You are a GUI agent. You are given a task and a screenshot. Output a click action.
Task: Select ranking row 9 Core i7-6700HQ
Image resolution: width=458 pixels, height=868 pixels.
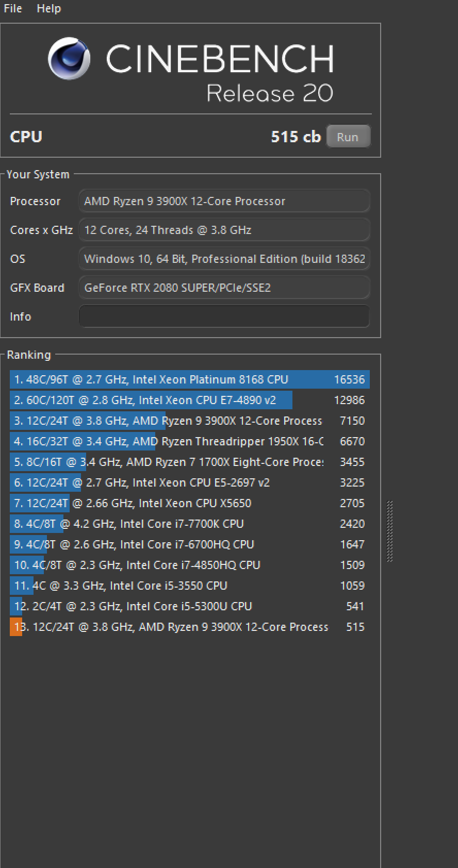[x=190, y=544]
